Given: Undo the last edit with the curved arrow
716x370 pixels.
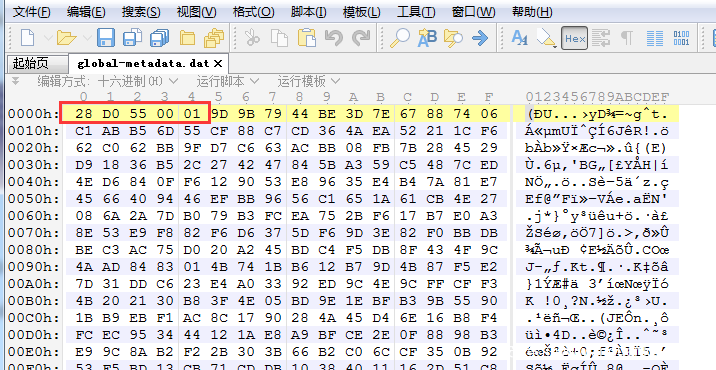Looking at the screenshot, I should (x=334, y=38).
